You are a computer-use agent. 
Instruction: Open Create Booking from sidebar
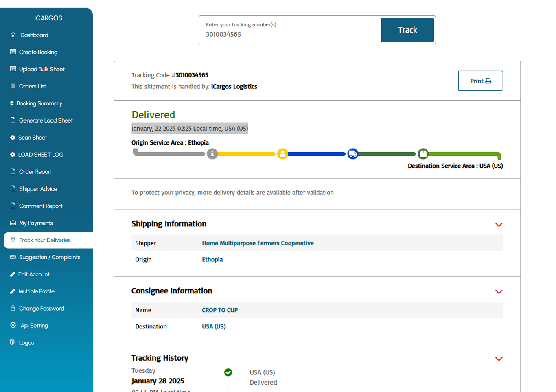(x=38, y=52)
